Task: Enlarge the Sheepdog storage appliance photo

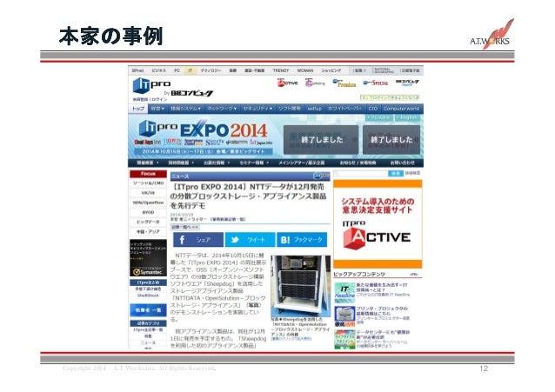Action: point(300,286)
